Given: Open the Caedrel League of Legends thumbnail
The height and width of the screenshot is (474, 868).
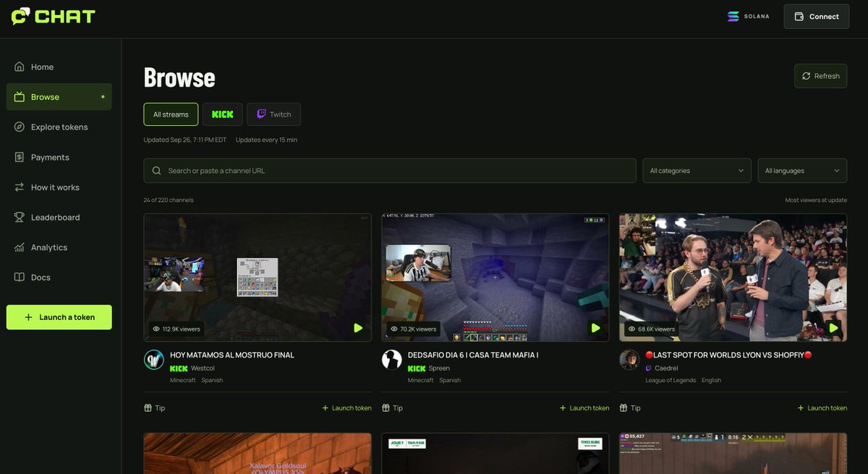Looking at the screenshot, I should point(733,277).
